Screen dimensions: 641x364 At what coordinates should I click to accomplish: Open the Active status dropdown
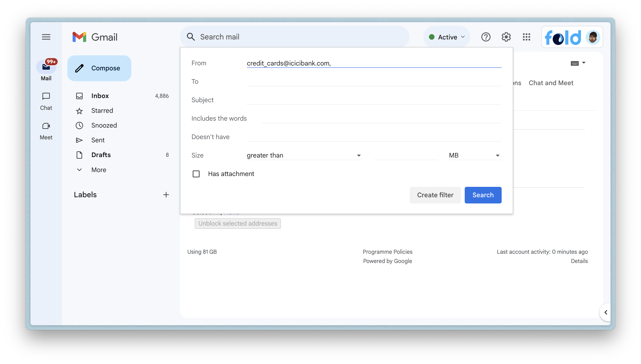[x=446, y=37]
